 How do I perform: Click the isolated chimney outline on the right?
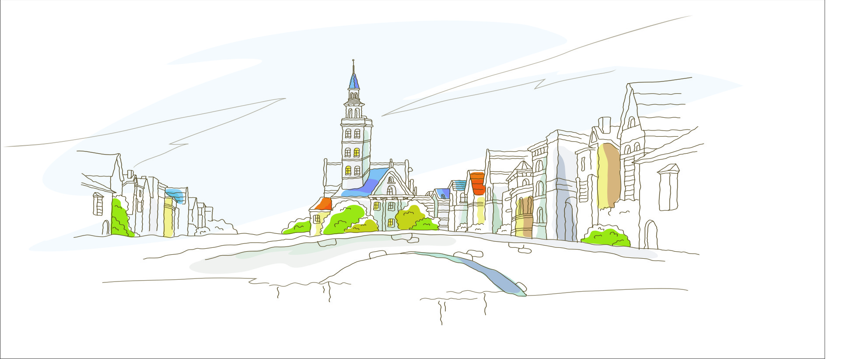(x=668, y=187)
